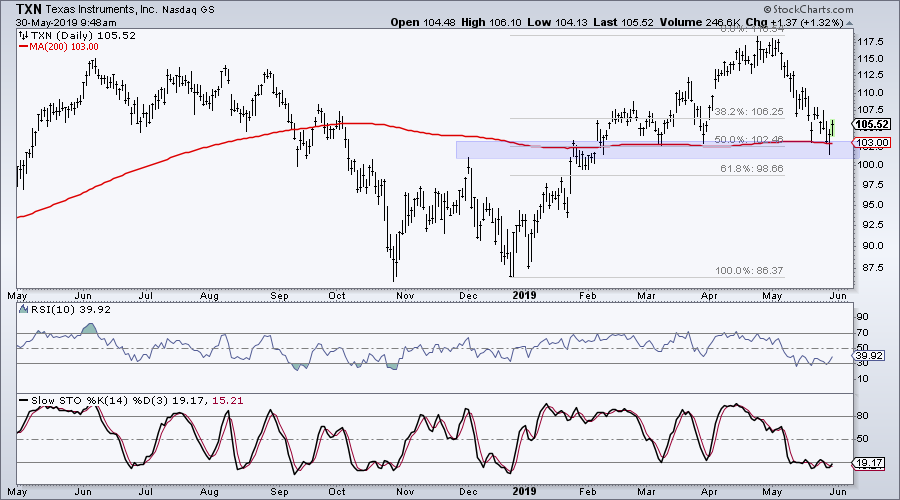Click the 2019 label under the price chart
Screen dimensions: 900x500
point(524,296)
